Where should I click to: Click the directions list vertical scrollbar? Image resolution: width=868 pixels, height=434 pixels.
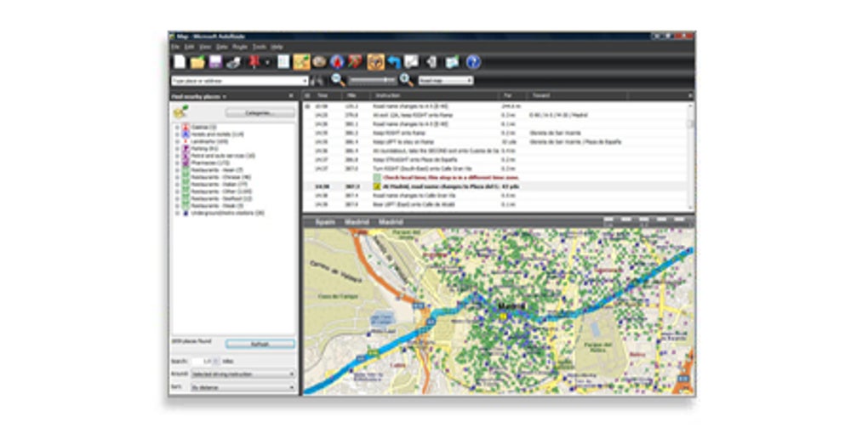click(691, 154)
